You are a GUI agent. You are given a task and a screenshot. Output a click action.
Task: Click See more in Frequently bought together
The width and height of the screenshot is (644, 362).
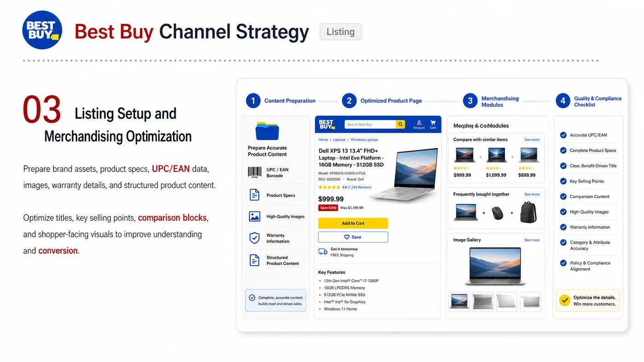[x=532, y=194]
